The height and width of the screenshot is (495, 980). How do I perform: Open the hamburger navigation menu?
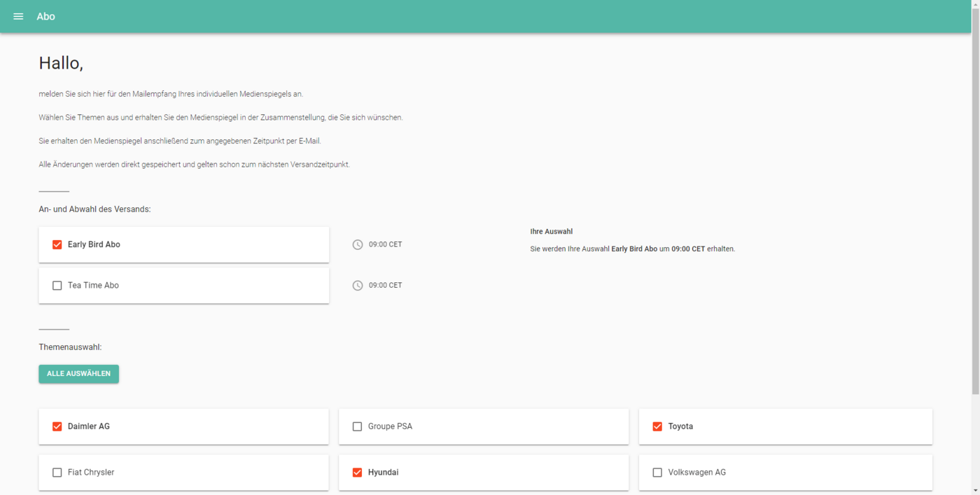(18, 16)
